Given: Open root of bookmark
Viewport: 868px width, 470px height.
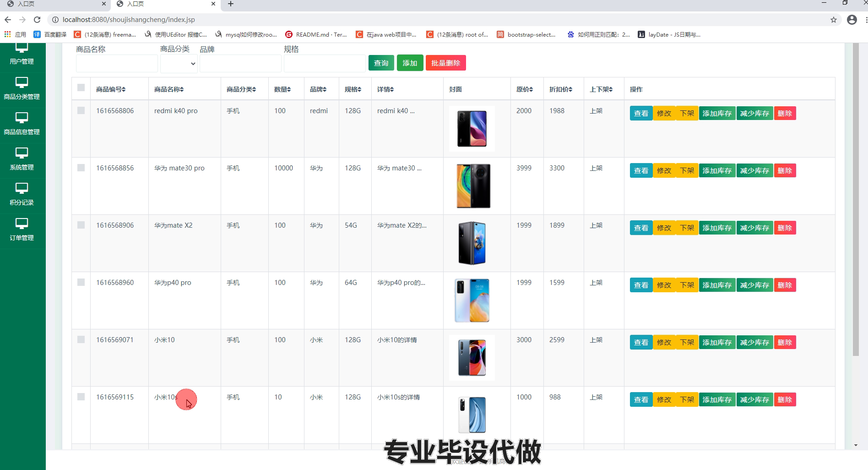Looking at the screenshot, I should [457, 34].
